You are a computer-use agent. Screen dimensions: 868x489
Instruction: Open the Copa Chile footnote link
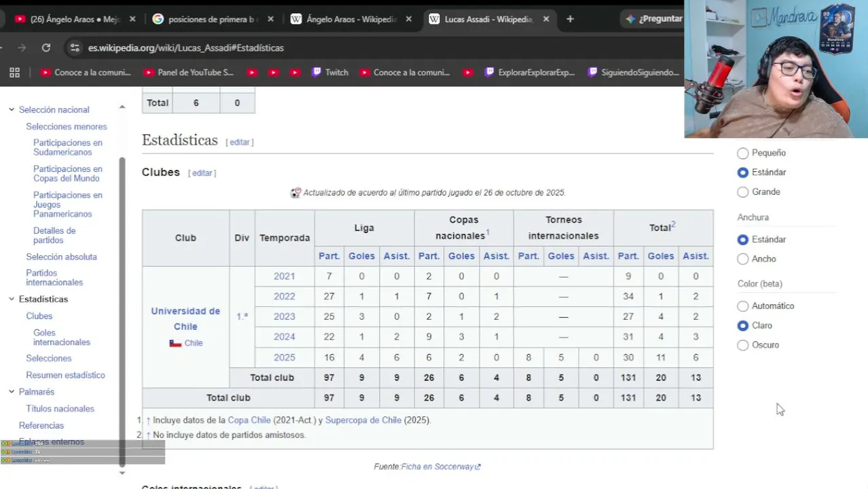coord(249,420)
